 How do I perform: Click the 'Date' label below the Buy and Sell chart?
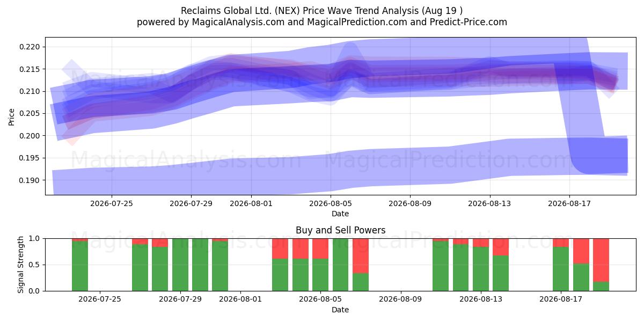(340, 310)
